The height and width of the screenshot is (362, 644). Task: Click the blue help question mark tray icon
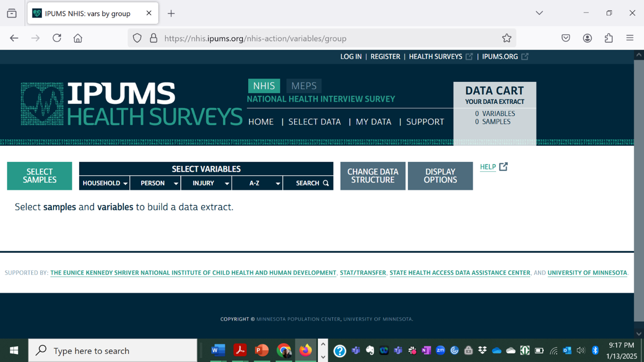coord(340,350)
